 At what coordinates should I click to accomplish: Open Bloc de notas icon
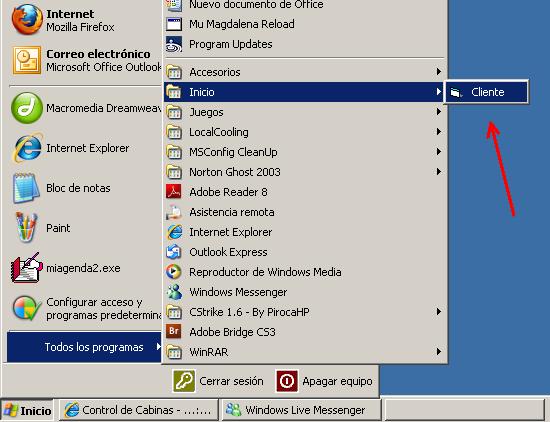pyautogui.click(x=27, y=188)
